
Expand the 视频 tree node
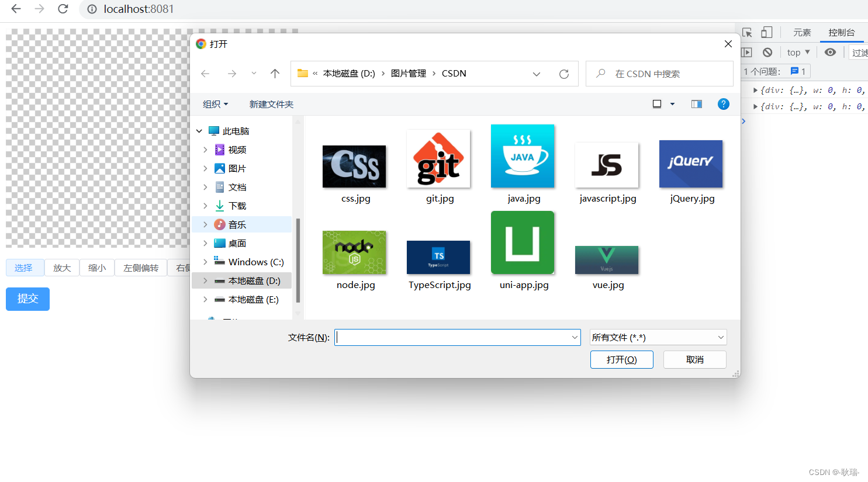(x=205, y=150)
